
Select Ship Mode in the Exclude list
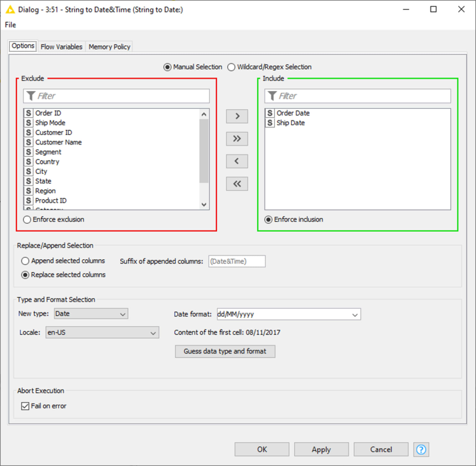[x=112, y=123]
